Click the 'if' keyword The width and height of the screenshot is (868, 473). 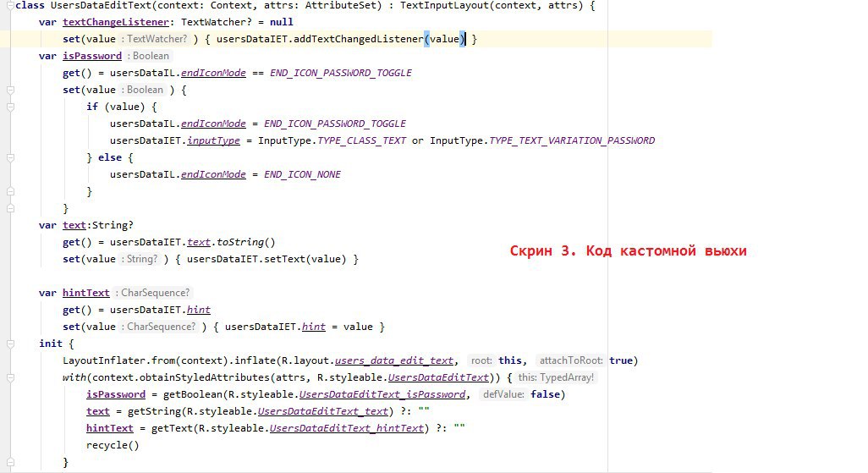pyautogui.click(x=92, y=107)
